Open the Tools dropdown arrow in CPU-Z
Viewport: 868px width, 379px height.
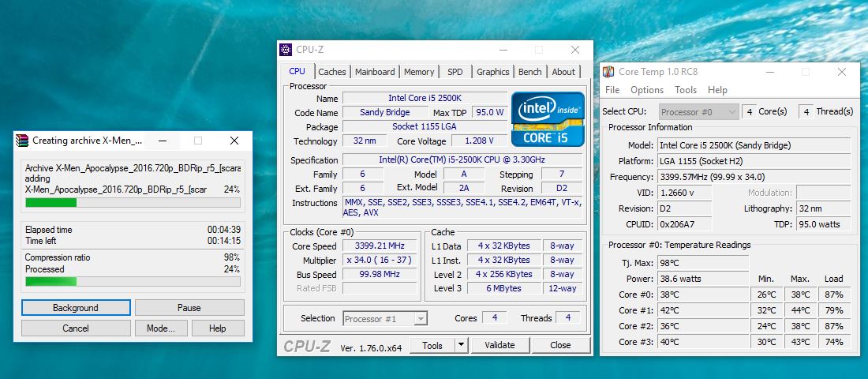pos(460,345)
